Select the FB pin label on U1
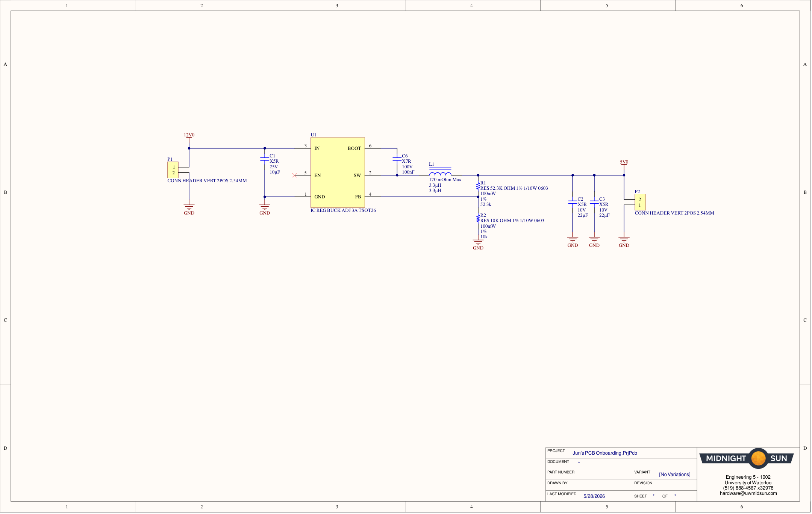 pos(358,197)
